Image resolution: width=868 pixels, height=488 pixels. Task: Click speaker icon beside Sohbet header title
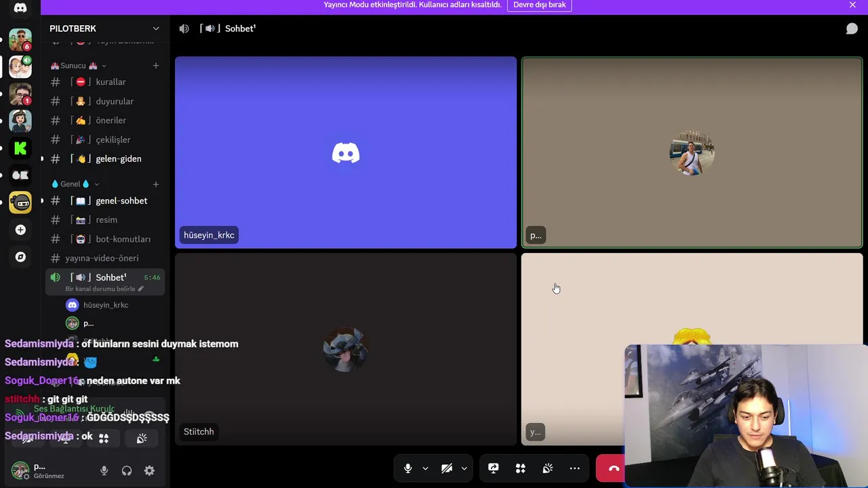tap(184, 28)
